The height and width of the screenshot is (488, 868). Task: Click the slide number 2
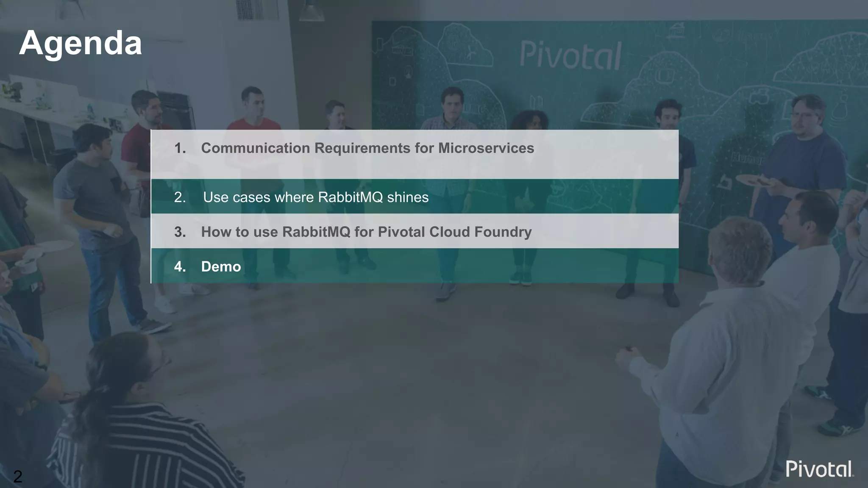click(x=17, y=477)
